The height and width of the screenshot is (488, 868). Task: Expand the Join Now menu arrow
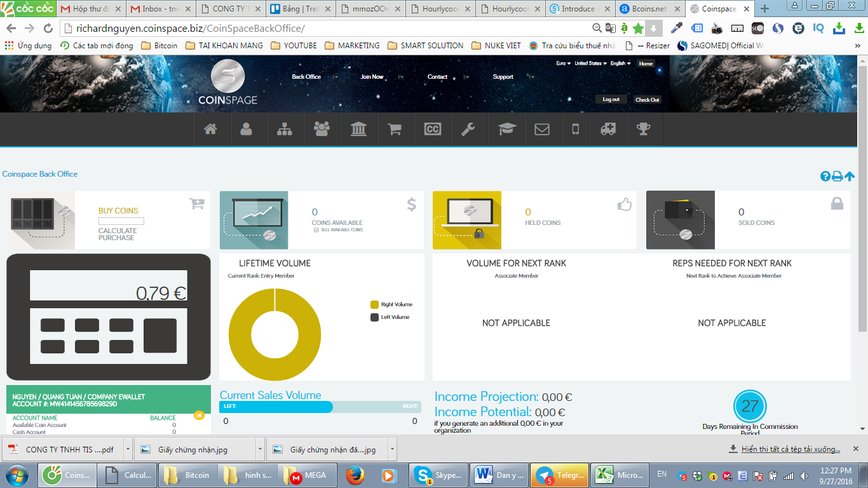(401, 77)
